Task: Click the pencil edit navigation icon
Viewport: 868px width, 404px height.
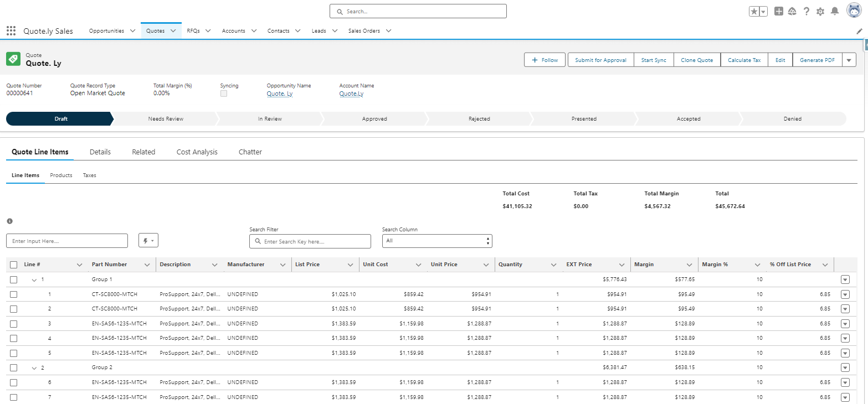Action: [x=859, y=31]
